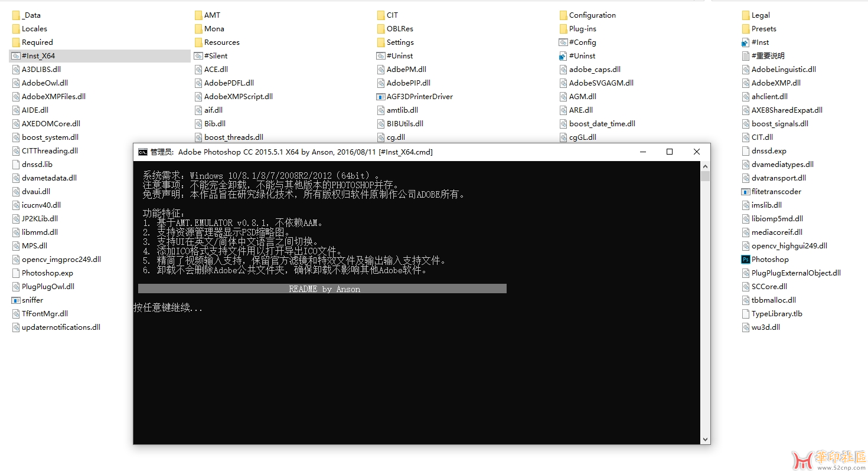The image size is (868, 472).
Task: Click the OBLRes folder
Action: (x=395, y=29)
